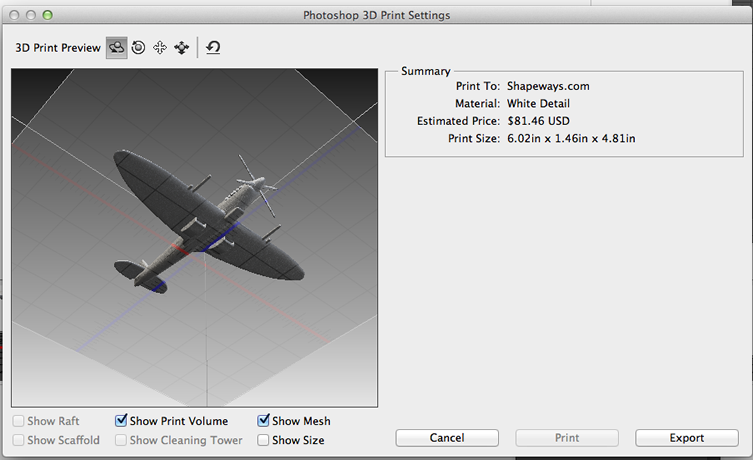Image resolution: width=753 pixels, height=460 pixels.
Task: Export the 3D print file
Action: (687, 438)
